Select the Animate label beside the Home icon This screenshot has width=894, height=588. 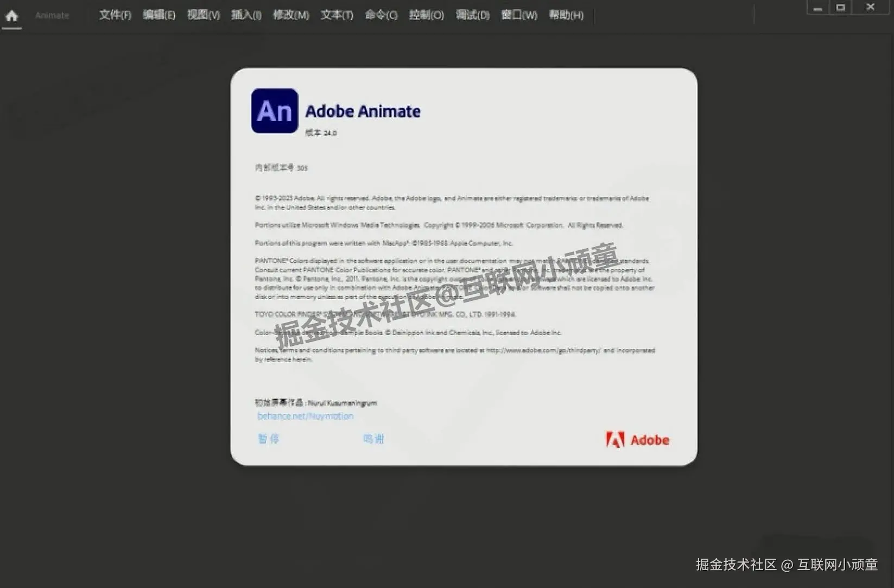click(x=52, y=15)
